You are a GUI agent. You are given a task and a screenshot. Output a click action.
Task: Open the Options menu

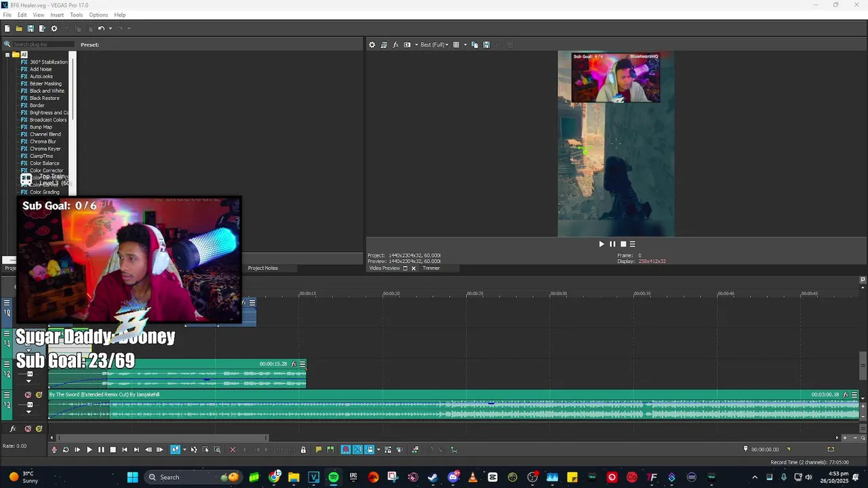tap(98, 15)
